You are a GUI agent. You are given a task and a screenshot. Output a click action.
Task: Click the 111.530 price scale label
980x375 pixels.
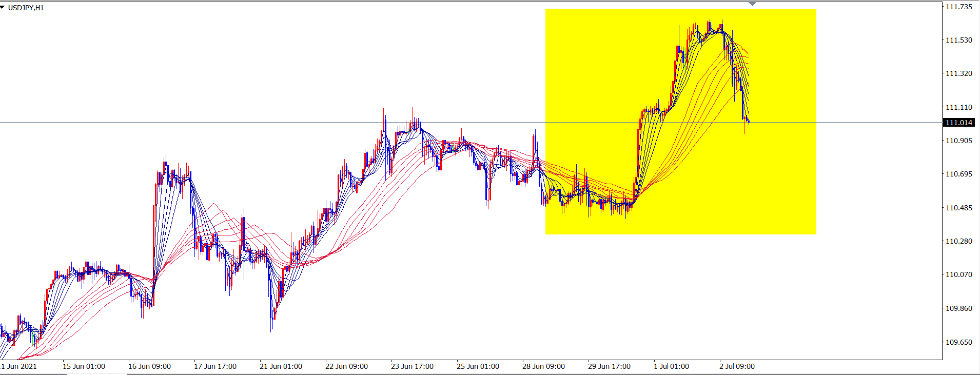tap(958, 40)
